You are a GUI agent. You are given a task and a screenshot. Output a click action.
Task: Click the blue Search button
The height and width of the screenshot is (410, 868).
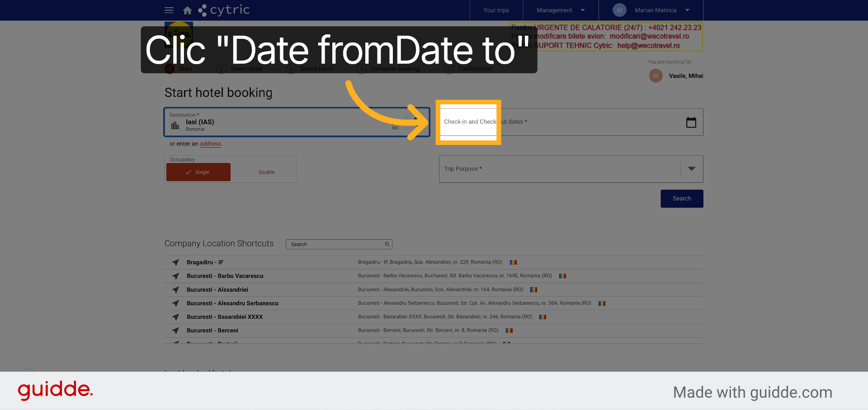[x=682, y=199]
